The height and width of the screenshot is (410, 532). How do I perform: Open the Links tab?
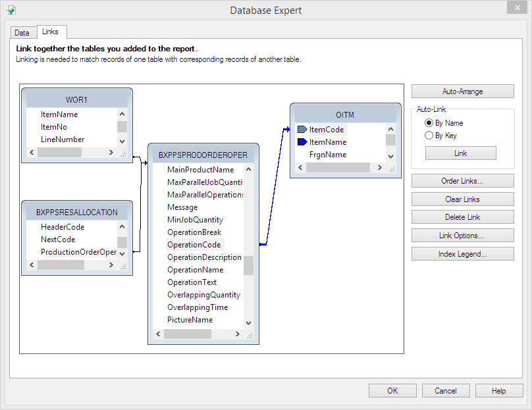(x=50, y=32)
